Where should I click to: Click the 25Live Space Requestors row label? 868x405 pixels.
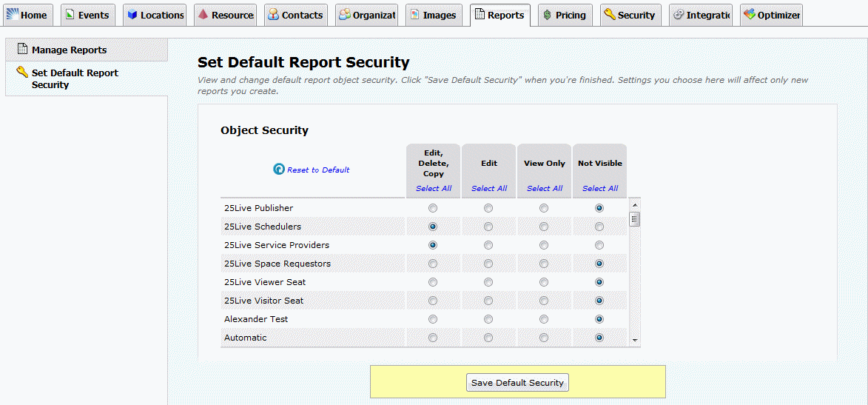point(277,264)
